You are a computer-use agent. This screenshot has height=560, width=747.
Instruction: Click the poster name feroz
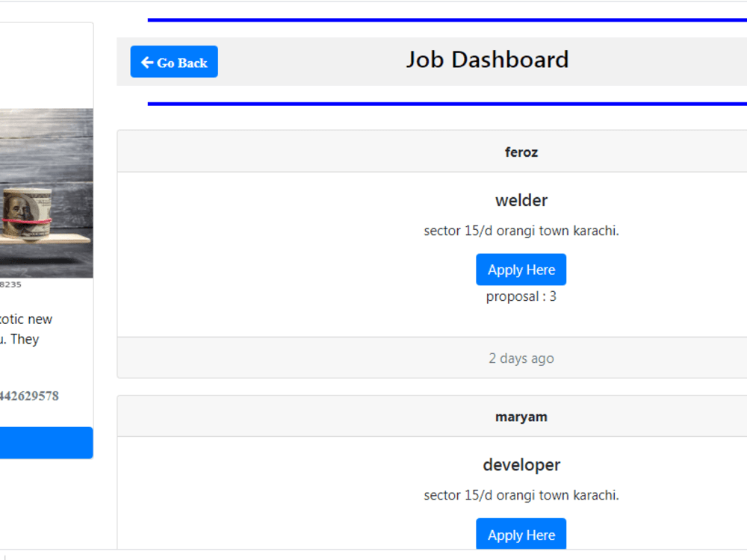(521, 152)
